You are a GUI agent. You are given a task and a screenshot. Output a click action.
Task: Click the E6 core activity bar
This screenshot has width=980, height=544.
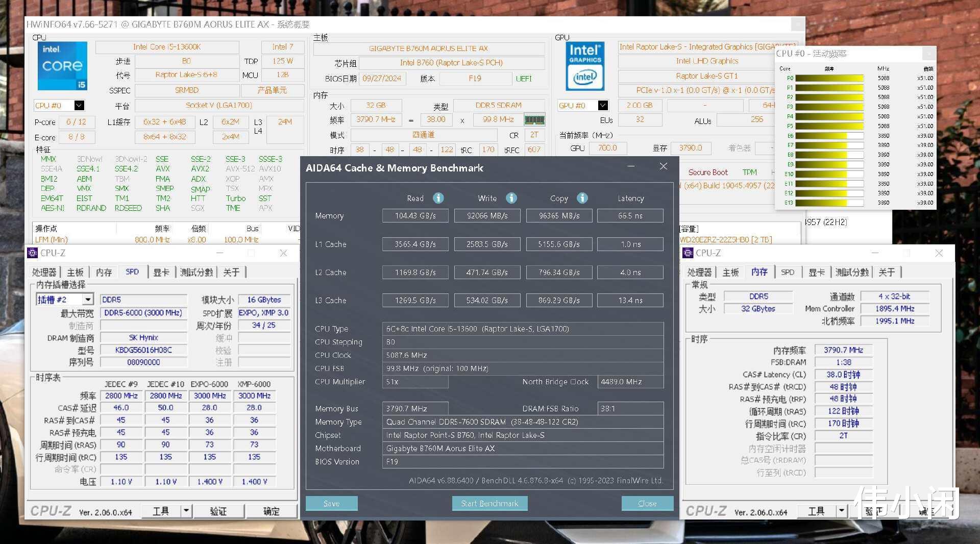pos(829,136)
